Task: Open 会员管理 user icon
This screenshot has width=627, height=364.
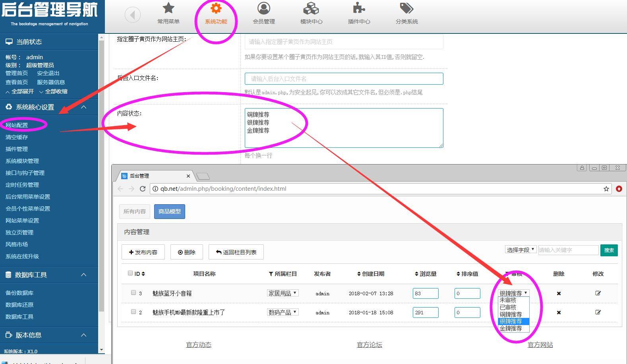Action: pyautogui.click(x=263, y=8)
